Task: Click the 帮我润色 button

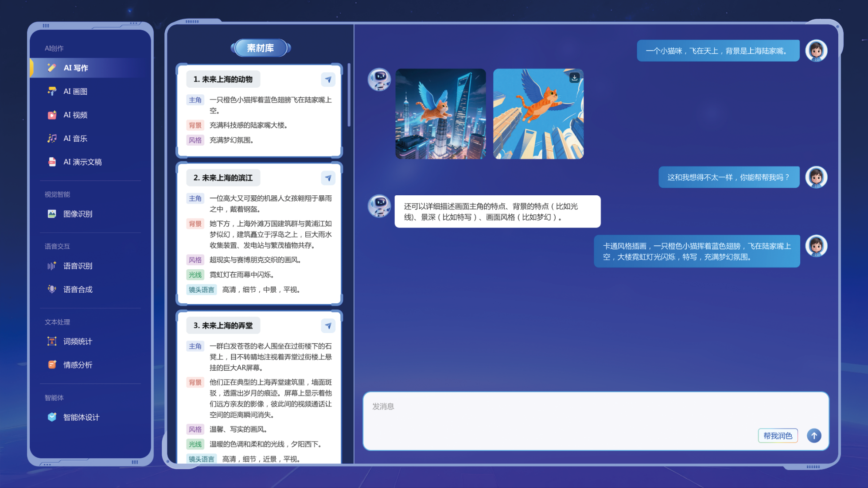Action: point(778,436)
